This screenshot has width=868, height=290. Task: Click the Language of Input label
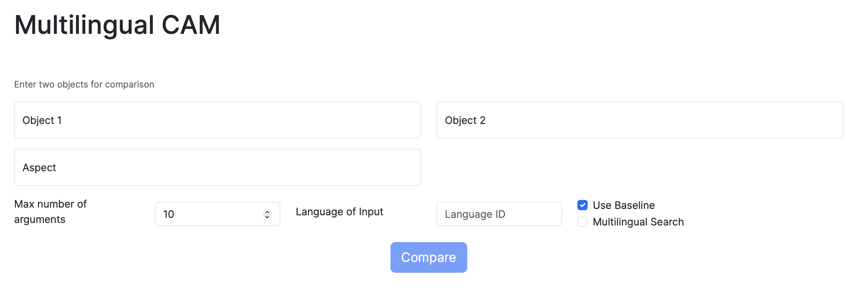pyautogui.click(x=339, y=212)
